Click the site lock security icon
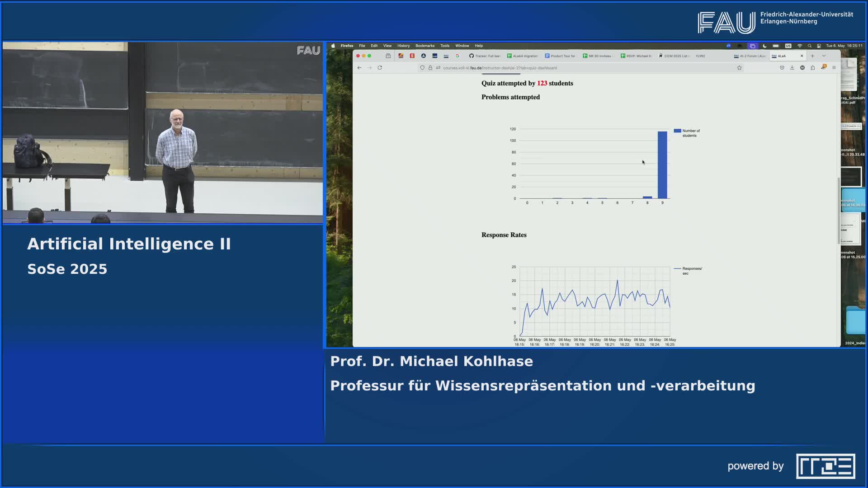868x488 pixels. pos(430,68)
